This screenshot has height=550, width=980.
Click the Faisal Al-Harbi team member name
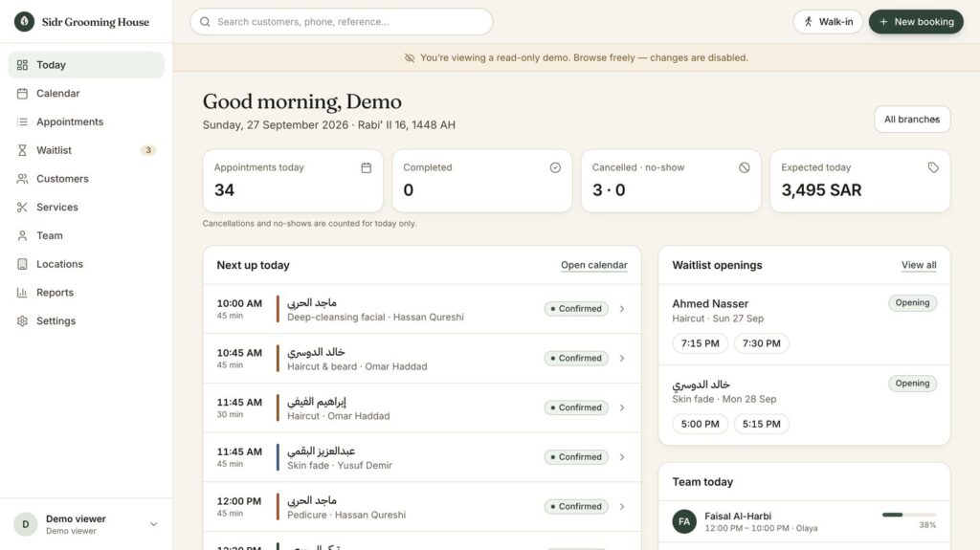[738, 517]
